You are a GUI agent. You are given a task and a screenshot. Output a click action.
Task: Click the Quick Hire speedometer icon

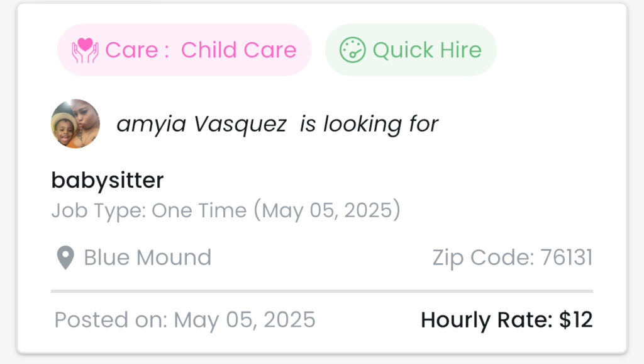click(352, 50)
